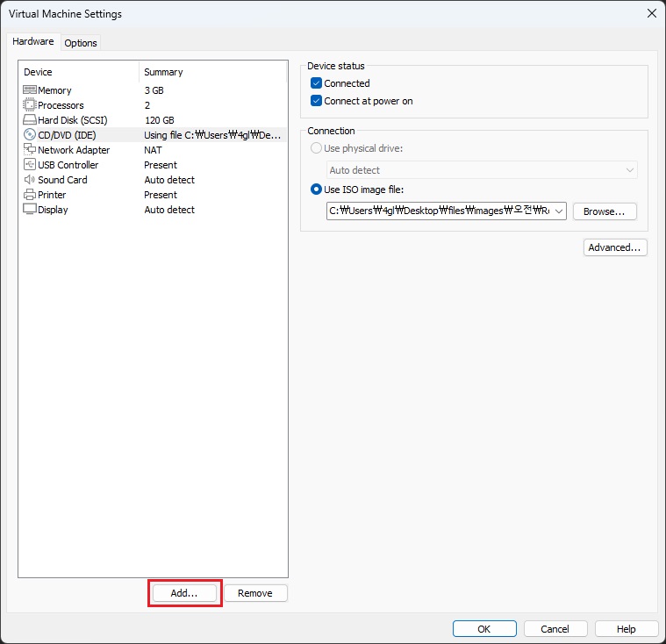Viewport: 666px width, 644px height.
Task: Click the Sound Card Auto detect summary
Action: click(169, 180)
